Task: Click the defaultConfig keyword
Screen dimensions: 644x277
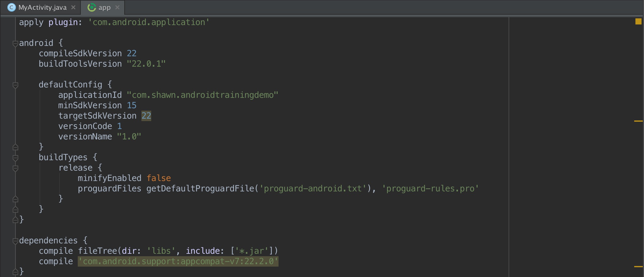Action: pos(70,85)
